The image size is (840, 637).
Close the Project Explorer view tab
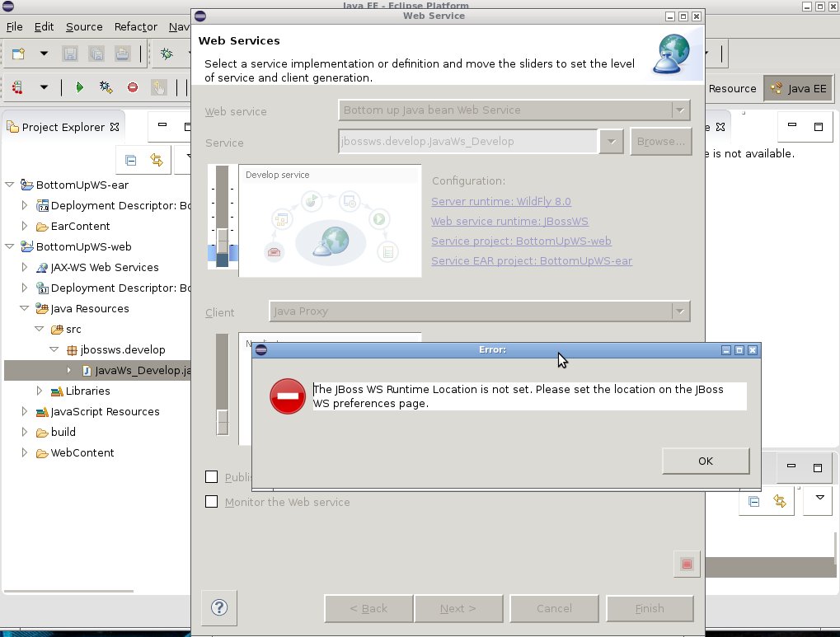pos(114,127)
